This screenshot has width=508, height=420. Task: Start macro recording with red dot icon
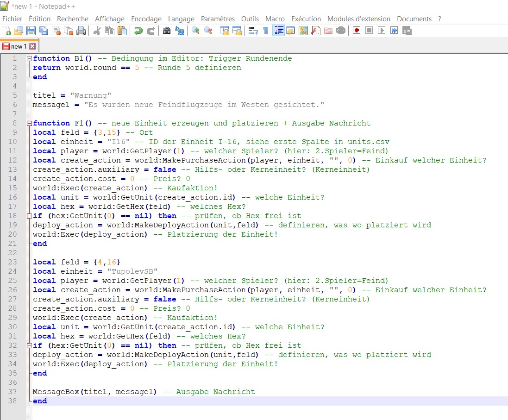(x=357, y=31)
